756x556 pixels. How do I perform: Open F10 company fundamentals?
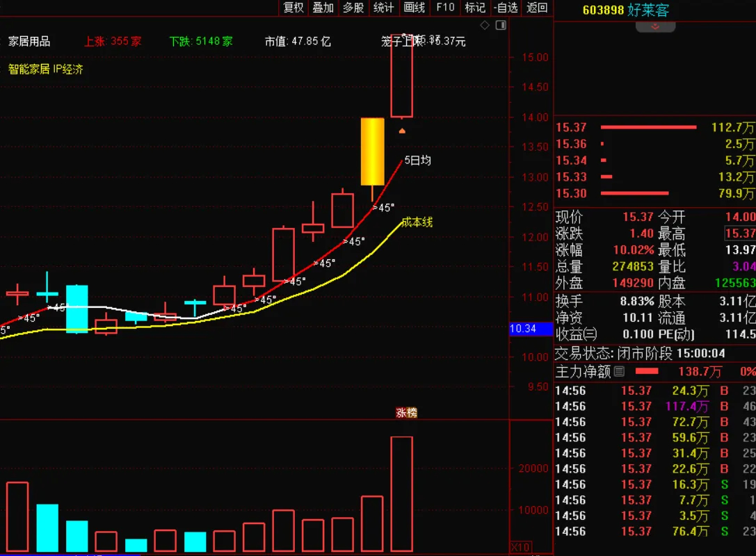(444, 8)
